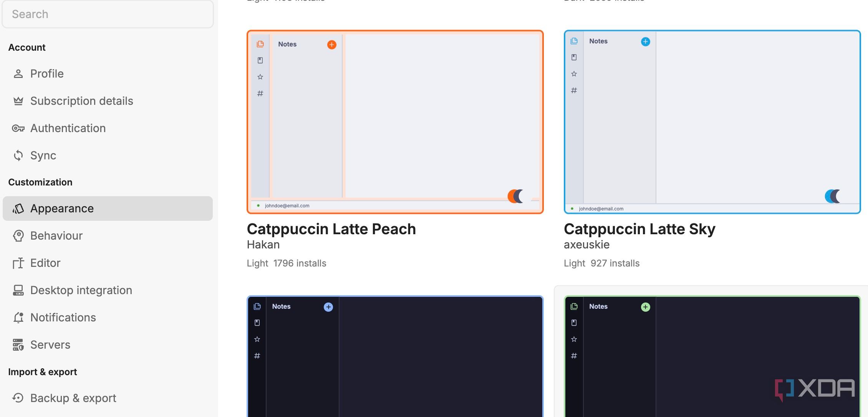The image size is (868, 417).
Task: Click the author name Hakan
Action: click(x=263, y=245)
